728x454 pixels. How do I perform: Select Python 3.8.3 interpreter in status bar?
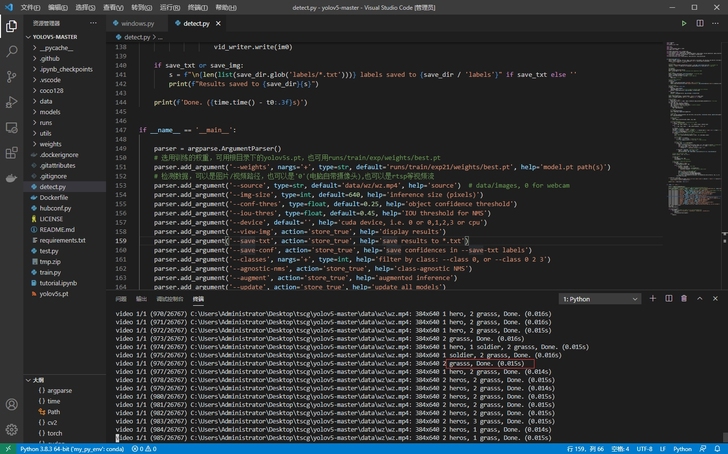pos(72,449)
